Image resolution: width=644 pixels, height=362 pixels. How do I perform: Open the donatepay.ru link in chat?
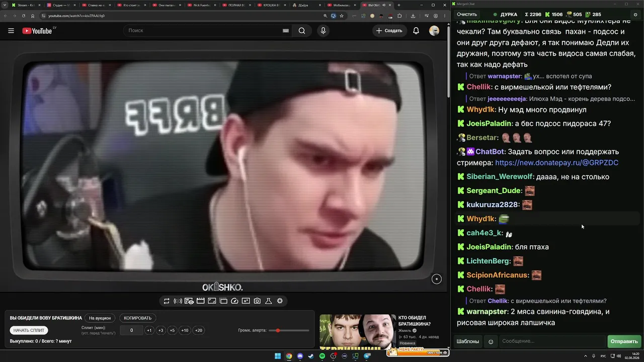[557, 163]
